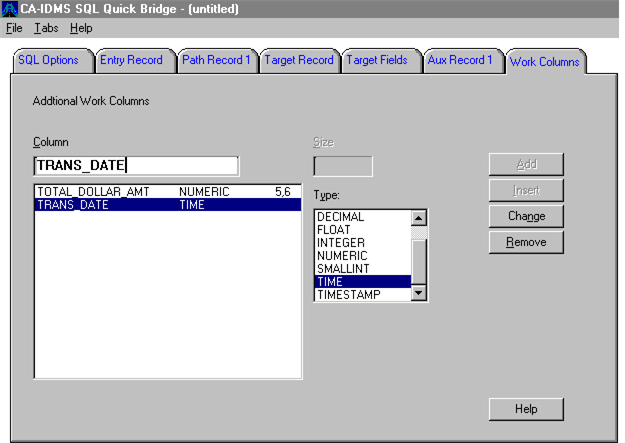Select the TOTAL_DOLLAR_AMT row in the column list
The width and height of the screenshot is (625, 443).
point(168,192)
